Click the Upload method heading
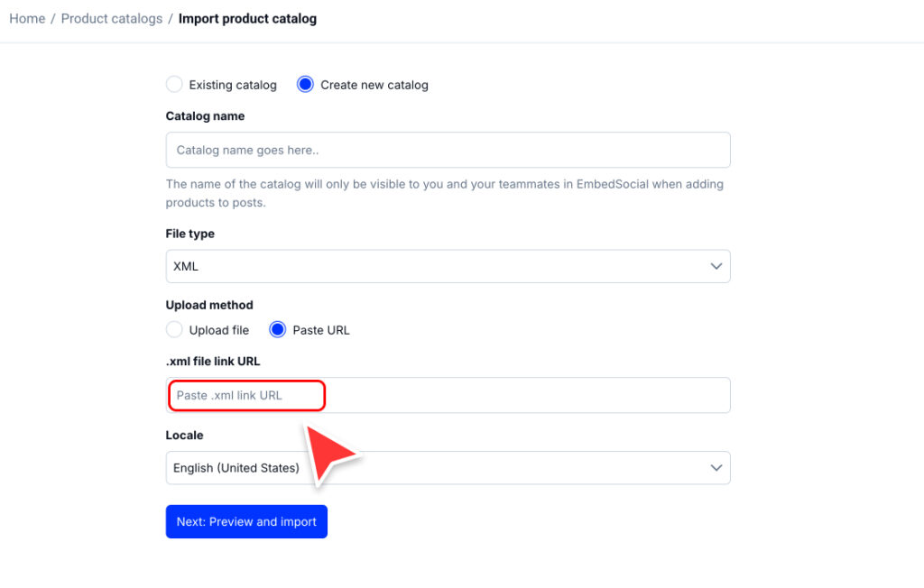The image size is (924, 588). click(x=209, y=305)
